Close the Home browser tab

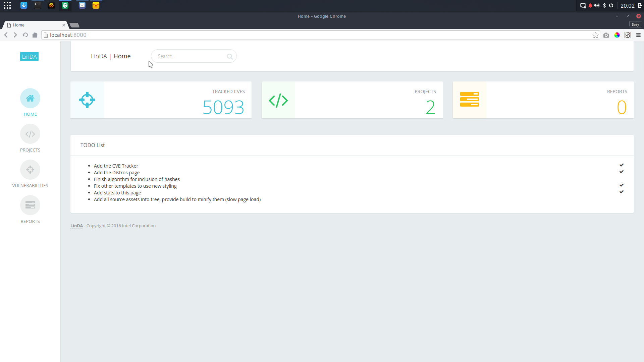pyautogui.click(x=64, y=25)
